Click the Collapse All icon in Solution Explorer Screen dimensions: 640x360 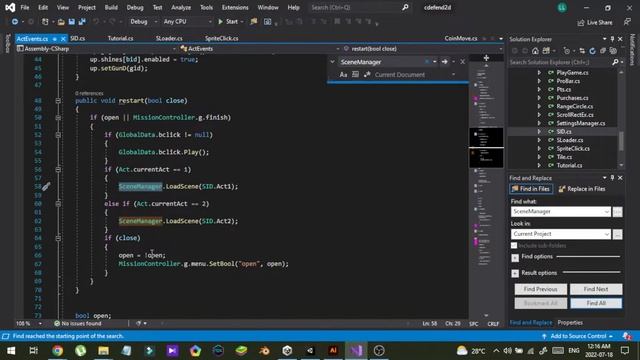(602, 51)
